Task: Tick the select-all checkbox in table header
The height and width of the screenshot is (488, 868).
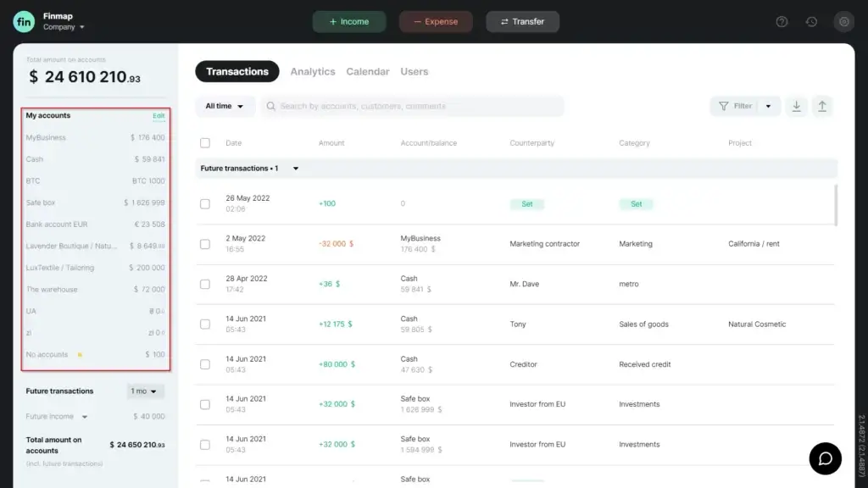Action: click(205, 142)
